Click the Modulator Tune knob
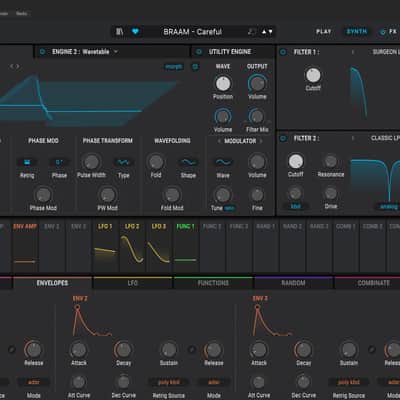 pyautogui.click(x=223, y=195)
